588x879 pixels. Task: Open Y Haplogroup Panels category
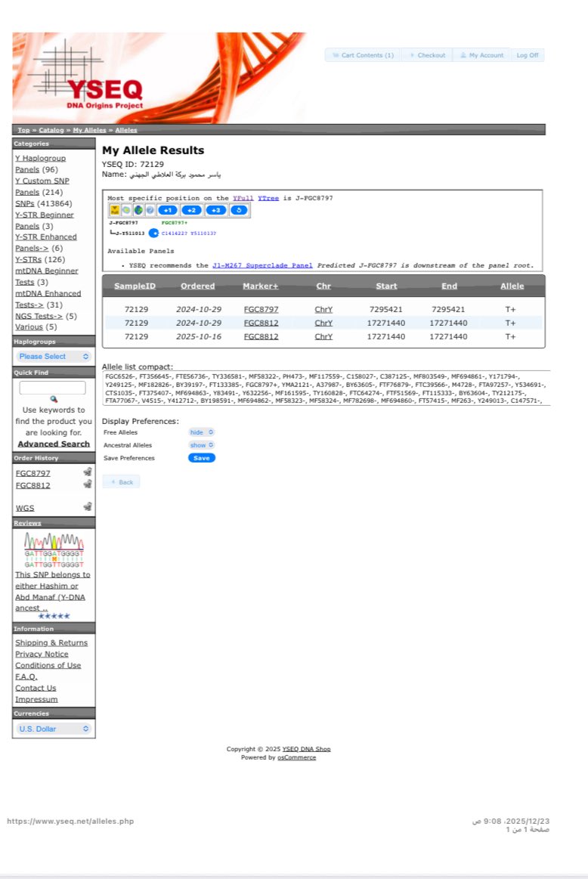pos(40,164)
